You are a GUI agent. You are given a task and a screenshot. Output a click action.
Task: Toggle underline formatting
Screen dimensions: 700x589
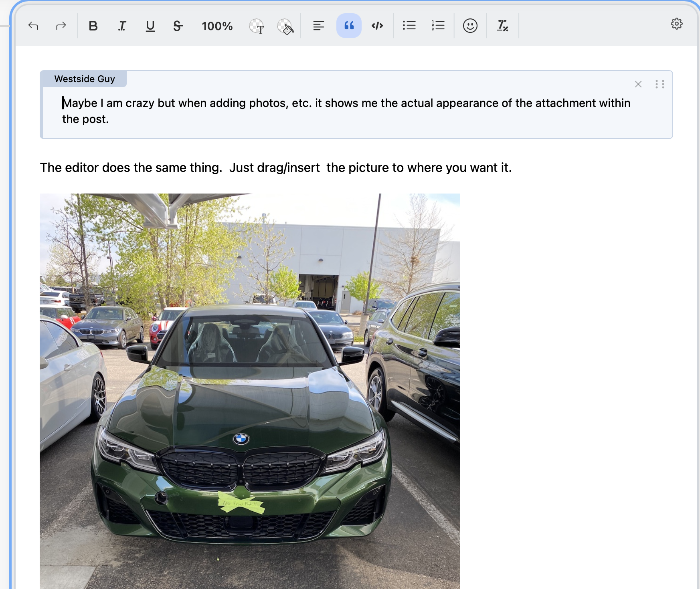coord(150,26)
